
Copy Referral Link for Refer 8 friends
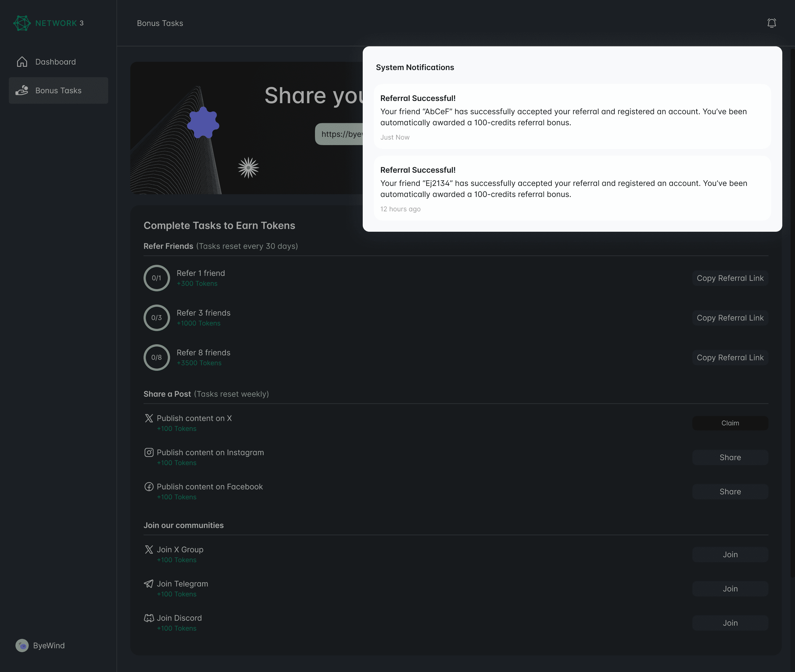tap(730, 358)
